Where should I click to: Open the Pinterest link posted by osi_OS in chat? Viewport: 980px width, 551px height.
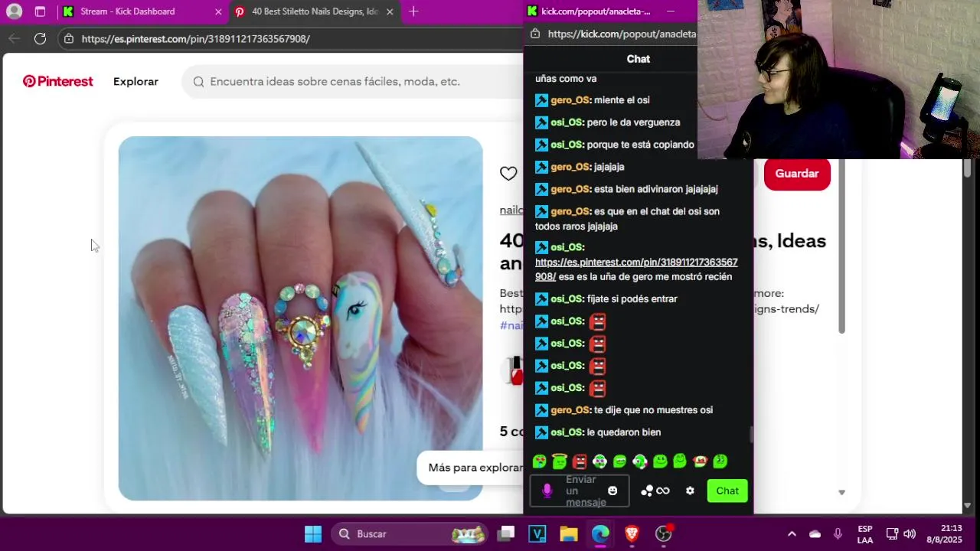[x=636, y=269]
